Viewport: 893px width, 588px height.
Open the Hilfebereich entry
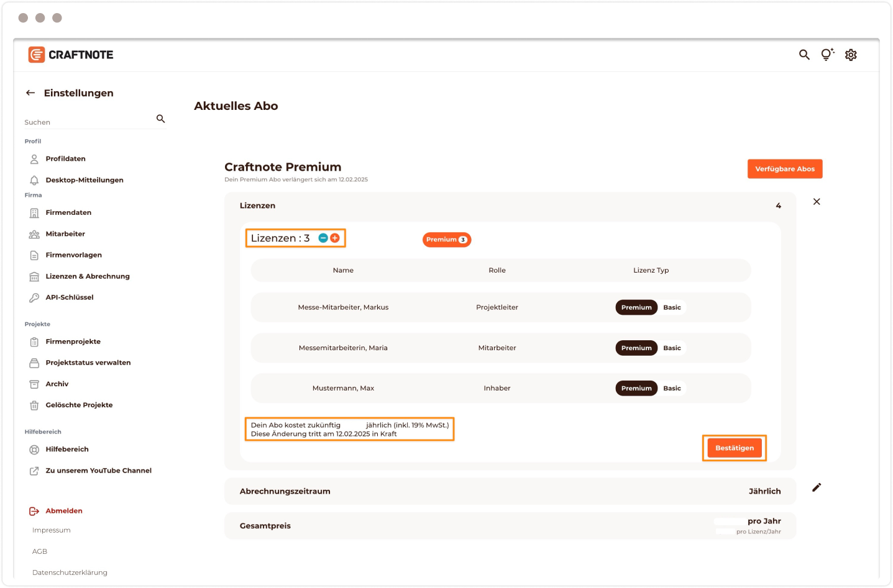pyautogui.click(x=66, y=450)
